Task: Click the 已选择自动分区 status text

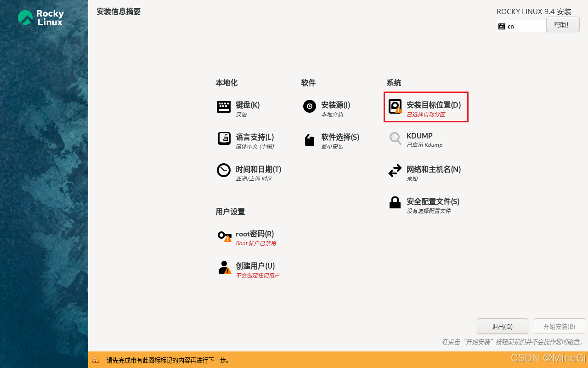Action: pos(426,115)
